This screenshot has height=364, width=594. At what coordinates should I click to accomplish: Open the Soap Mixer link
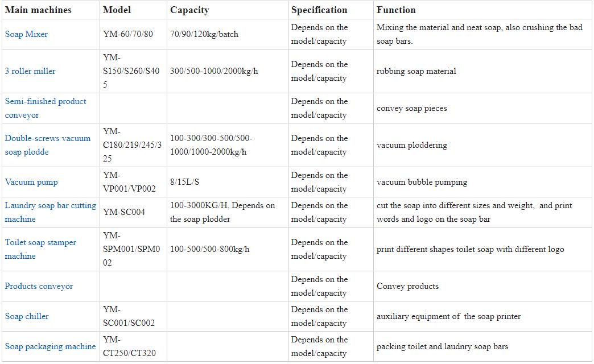click(x=26, y=34)
